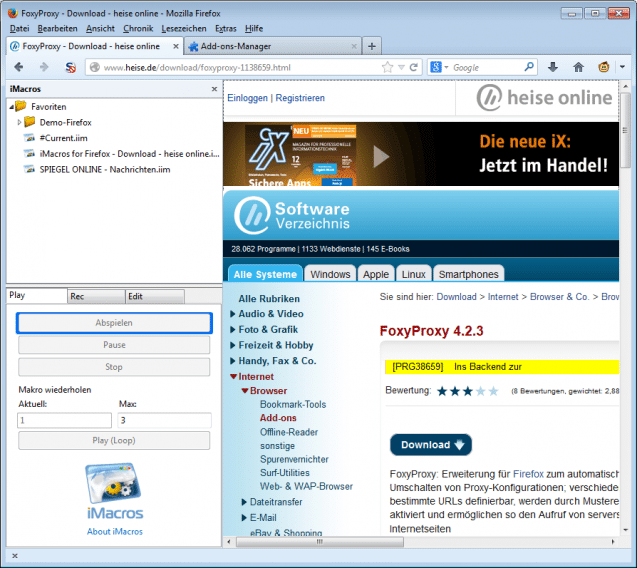Select the SPIEGEL ONLINE - Nachrichten.iim macro
Screen dimensions: 637x568
pos(105,169)
